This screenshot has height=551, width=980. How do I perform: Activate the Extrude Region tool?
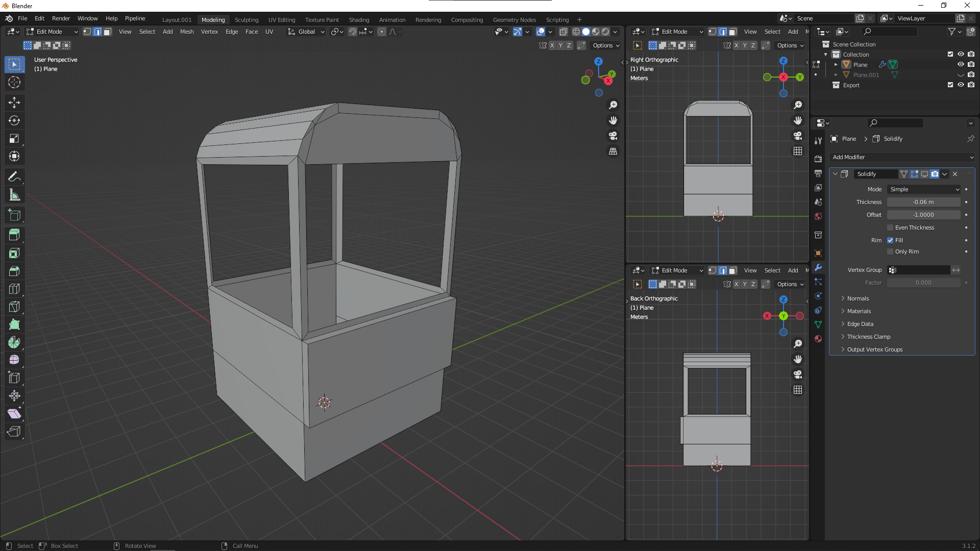point(14,235)
